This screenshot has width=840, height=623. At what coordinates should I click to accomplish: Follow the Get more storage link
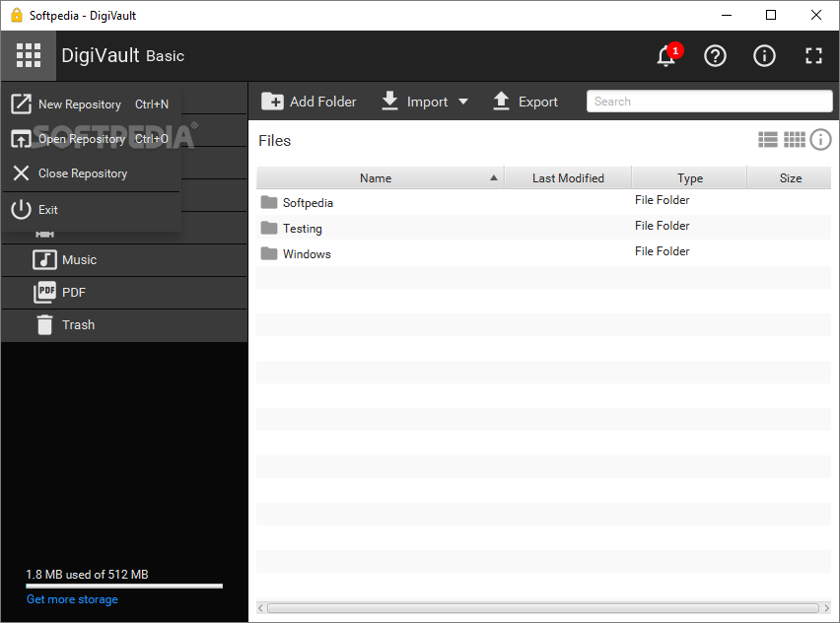coord(72,599)
